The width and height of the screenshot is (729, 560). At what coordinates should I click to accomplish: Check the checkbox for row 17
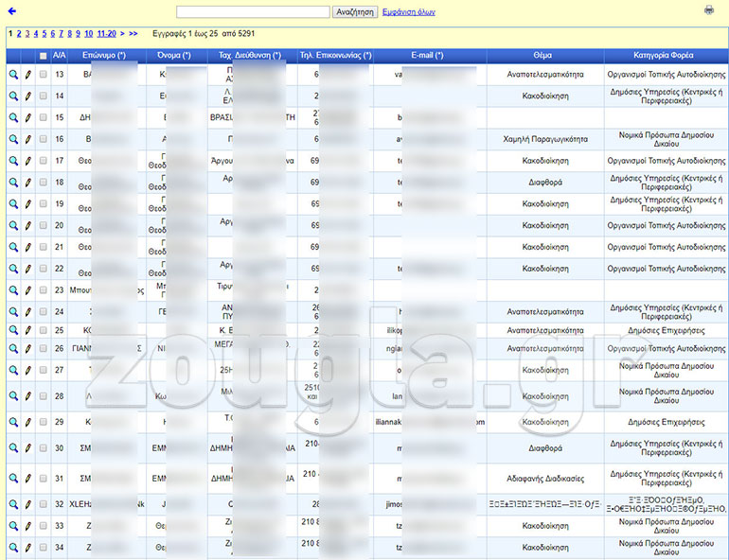point(43,161)
